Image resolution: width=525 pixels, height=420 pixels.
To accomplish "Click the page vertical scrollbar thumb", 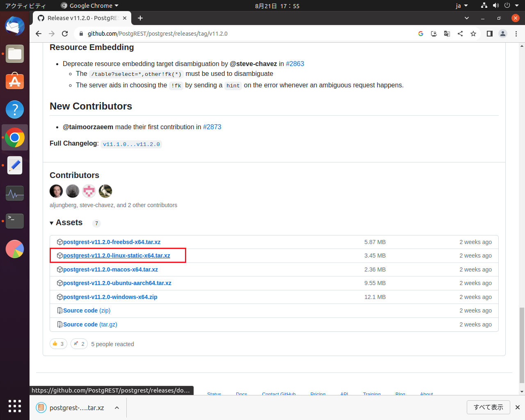I will tap(522, 345).
